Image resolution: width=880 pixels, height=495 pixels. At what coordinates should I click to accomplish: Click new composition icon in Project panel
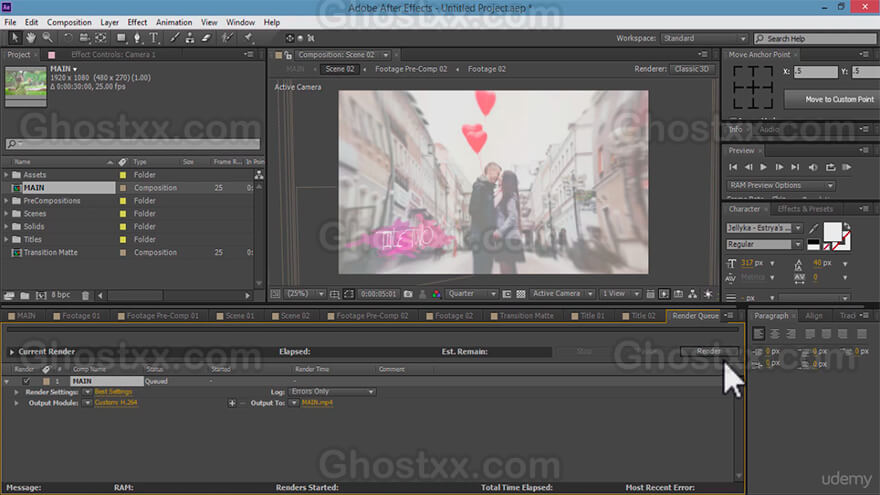(41, 295)
